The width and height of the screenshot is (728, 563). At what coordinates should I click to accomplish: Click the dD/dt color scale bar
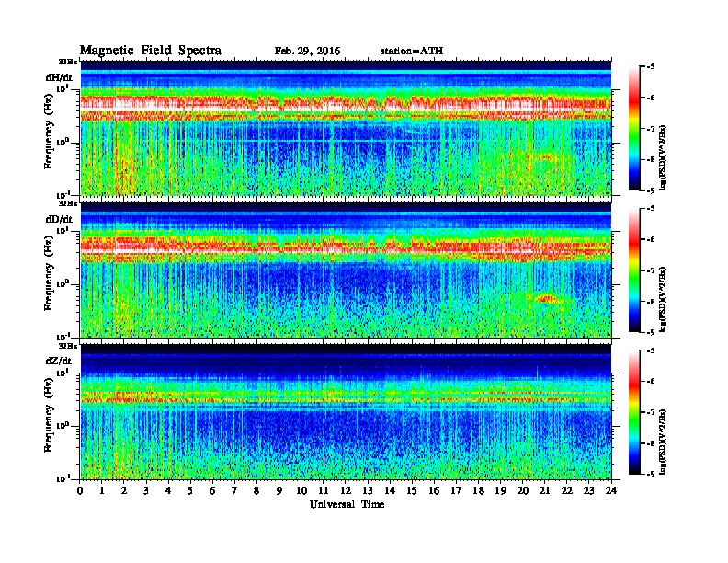(x=634, y=270)
